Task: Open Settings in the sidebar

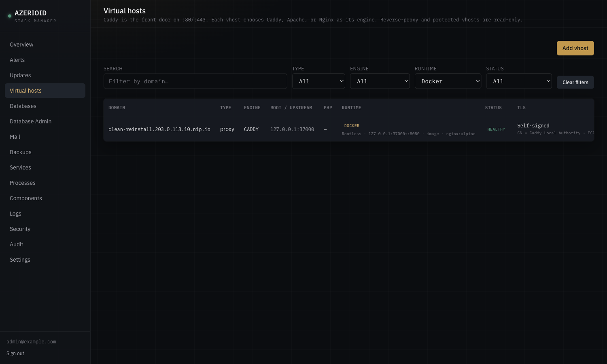Action: (x=45, y=260)
